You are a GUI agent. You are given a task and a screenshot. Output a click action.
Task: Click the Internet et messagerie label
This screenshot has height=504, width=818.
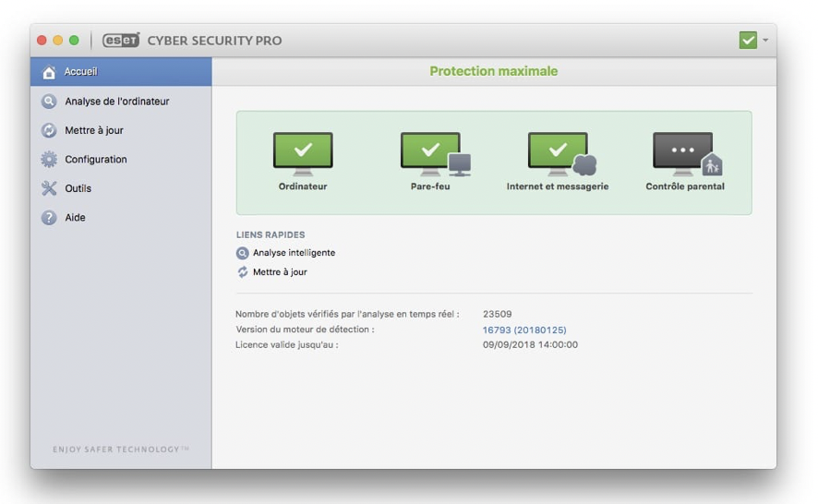[558, 186]
